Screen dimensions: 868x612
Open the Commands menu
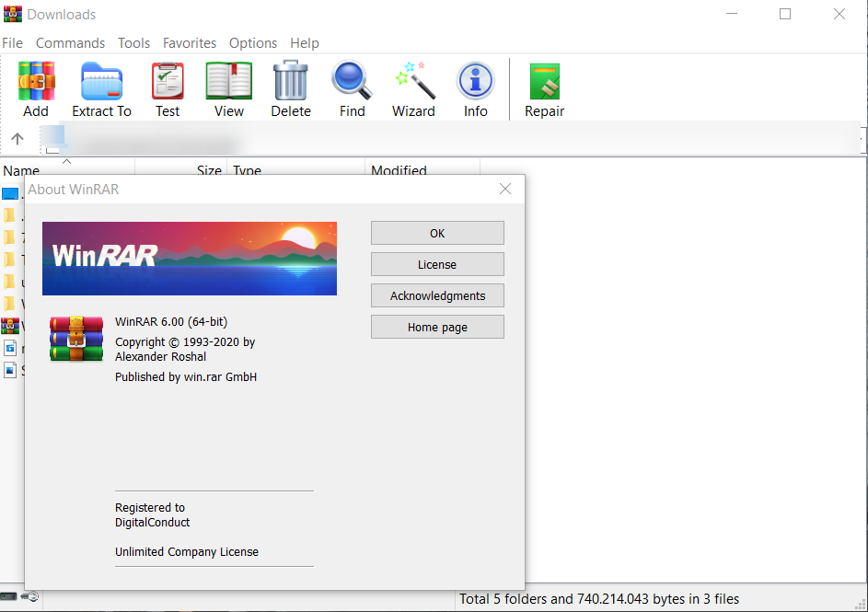pyautogui.click(x=70, y=43)
